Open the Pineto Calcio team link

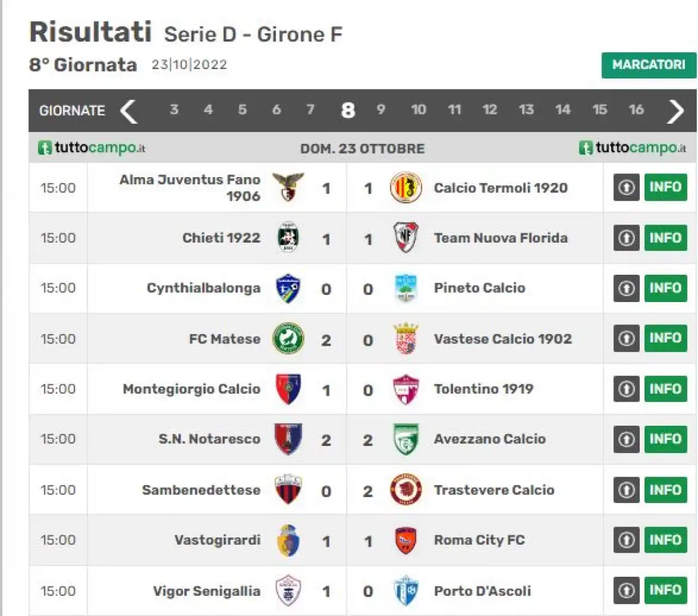[x=479, y=288]
